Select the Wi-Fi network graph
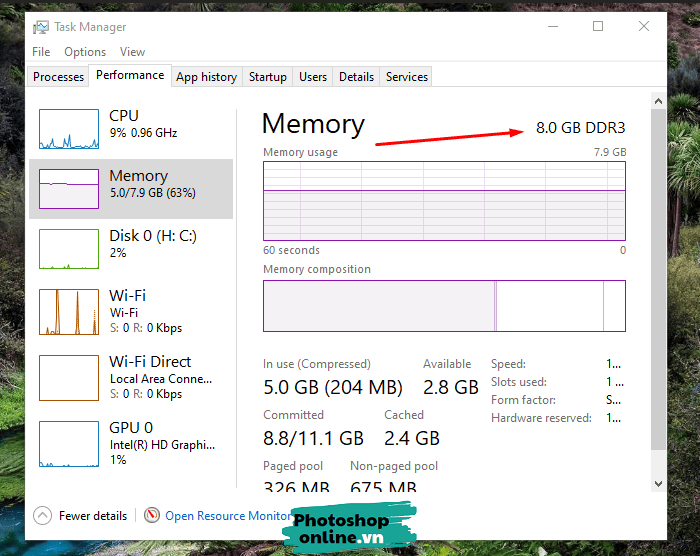 click(x=69, y=311)
